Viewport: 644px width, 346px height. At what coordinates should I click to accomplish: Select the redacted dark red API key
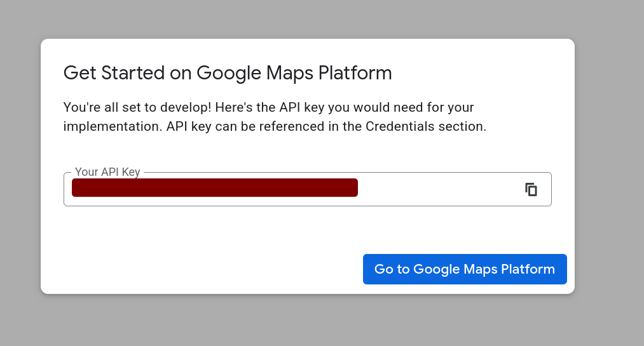[215, 188]
